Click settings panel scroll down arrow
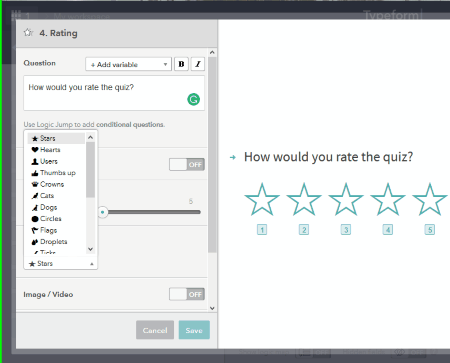450x363 pixels. [x=212, y=308]
